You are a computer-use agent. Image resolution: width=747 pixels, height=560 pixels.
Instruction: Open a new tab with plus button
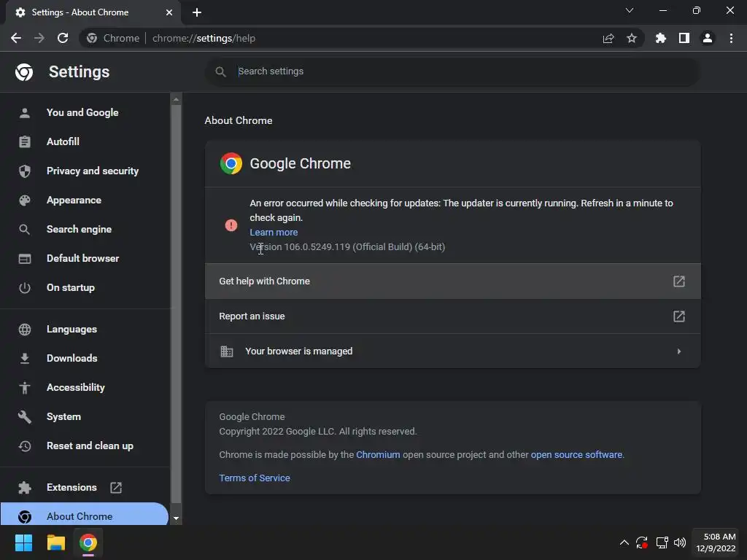[197, 12]
